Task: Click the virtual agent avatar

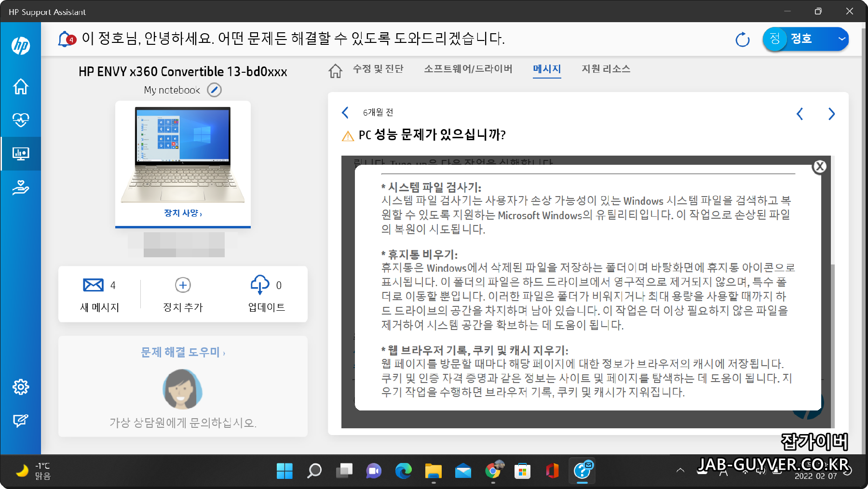Action: point(183,389)
